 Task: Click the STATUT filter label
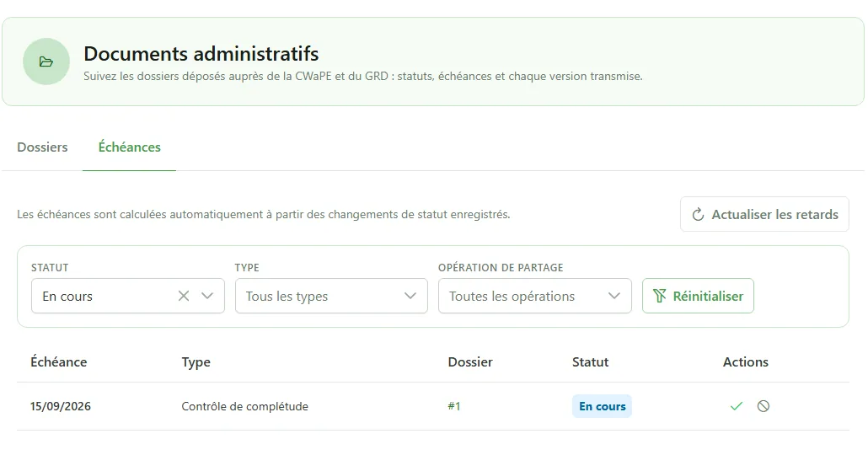(50, 268)
